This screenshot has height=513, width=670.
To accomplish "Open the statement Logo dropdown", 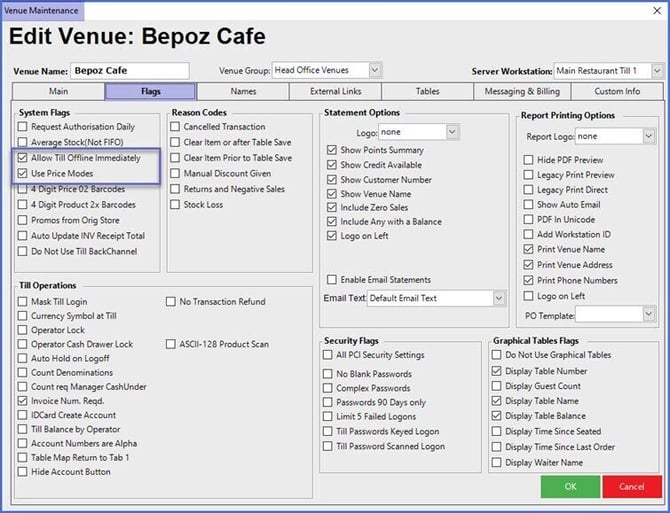I will 452,131.
